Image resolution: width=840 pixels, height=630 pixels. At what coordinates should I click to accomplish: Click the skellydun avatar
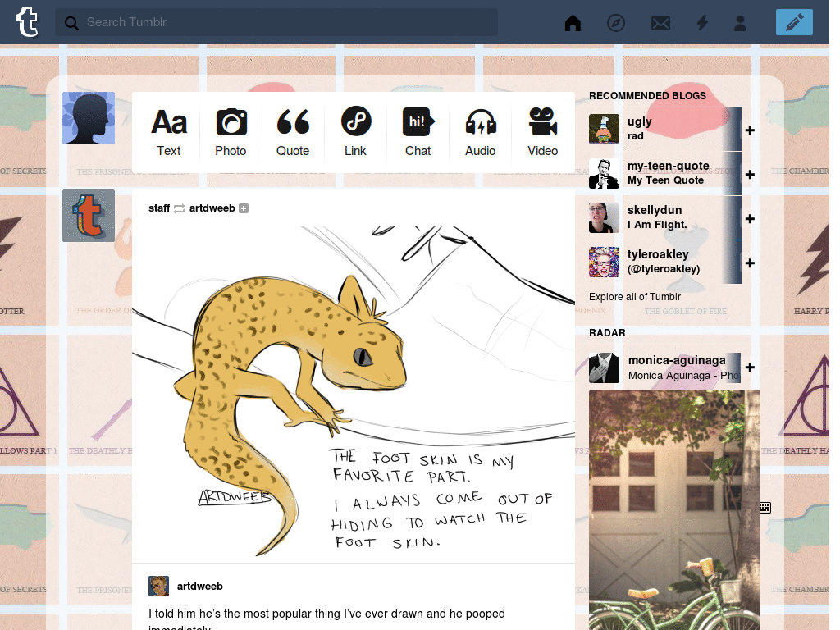pyautogui.click(x=604, y=217)
